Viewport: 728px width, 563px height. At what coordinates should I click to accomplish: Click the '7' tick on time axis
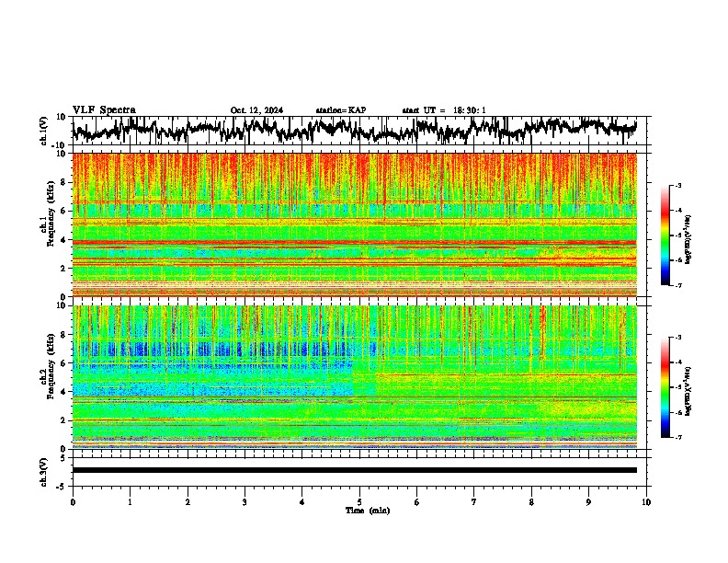click(474, 502)
